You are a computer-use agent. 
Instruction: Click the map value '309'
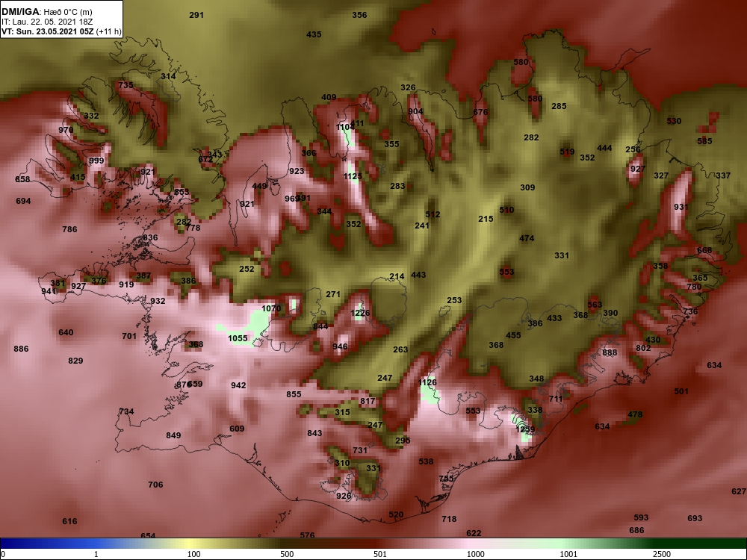[527, 187]
